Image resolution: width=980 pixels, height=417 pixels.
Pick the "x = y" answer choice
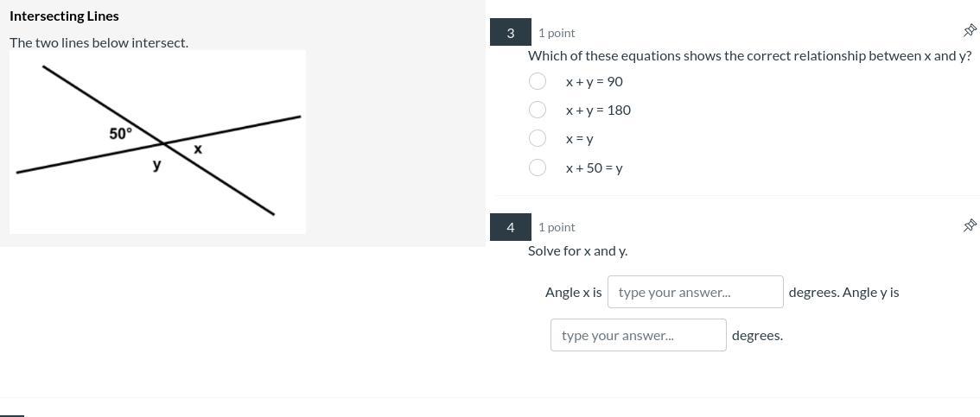(x=538, y=138)
